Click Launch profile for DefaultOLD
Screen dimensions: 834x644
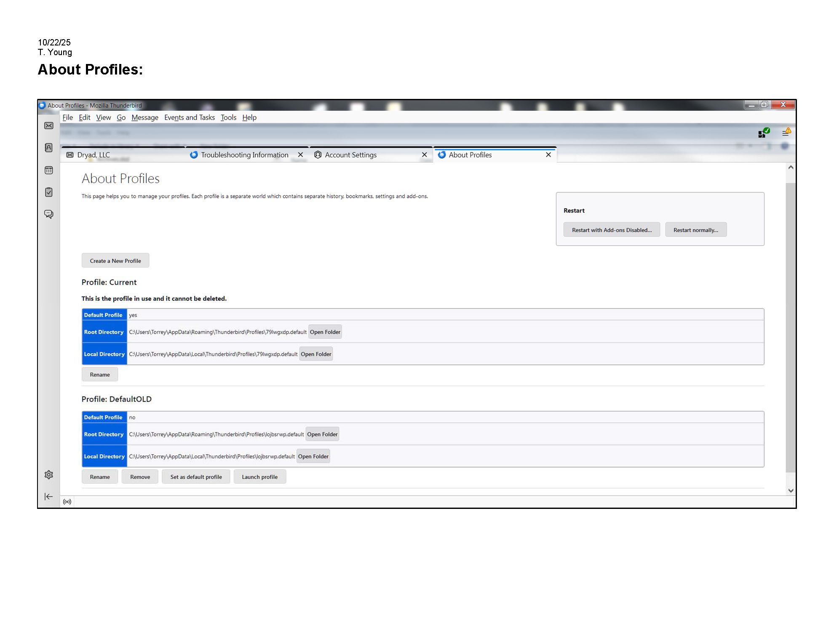[259, 477]
